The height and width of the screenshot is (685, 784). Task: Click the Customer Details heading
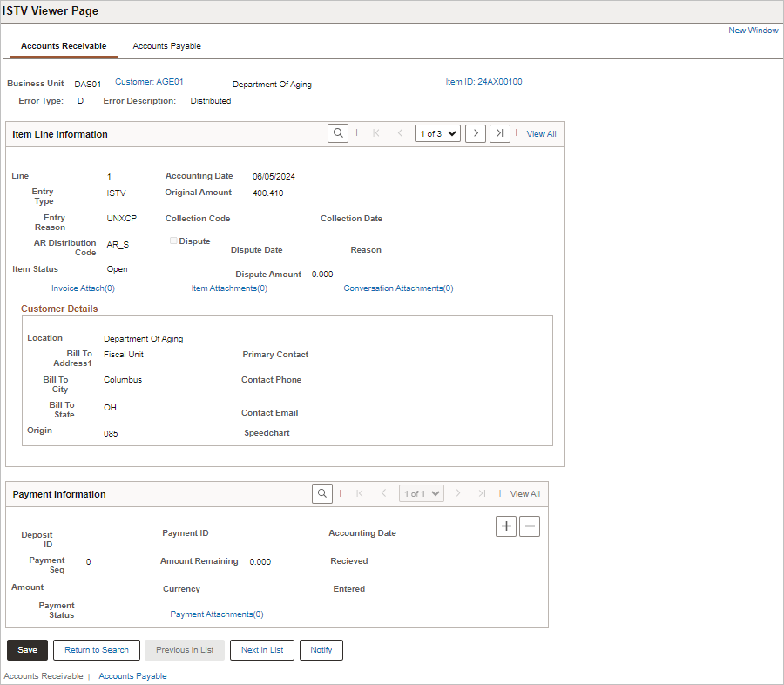[59, 309]
